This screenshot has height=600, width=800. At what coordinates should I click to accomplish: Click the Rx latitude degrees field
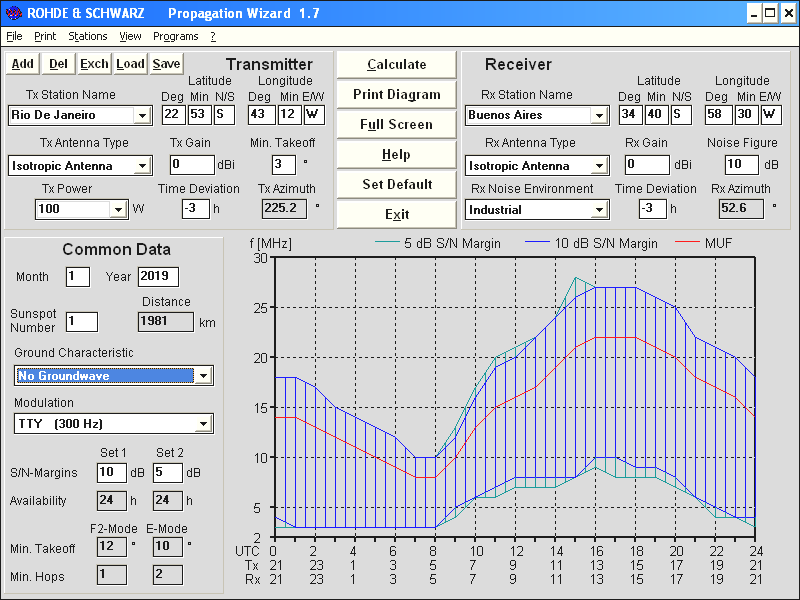pos(631,115)
